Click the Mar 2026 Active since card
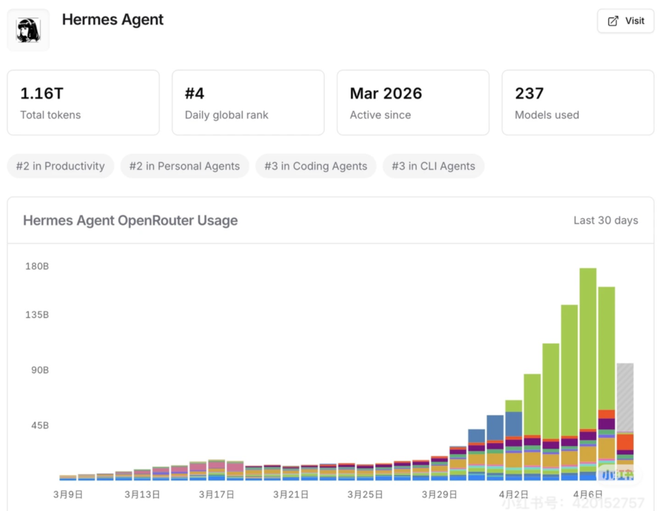Screen dimensions: 660x511 [x=413, y=102]
